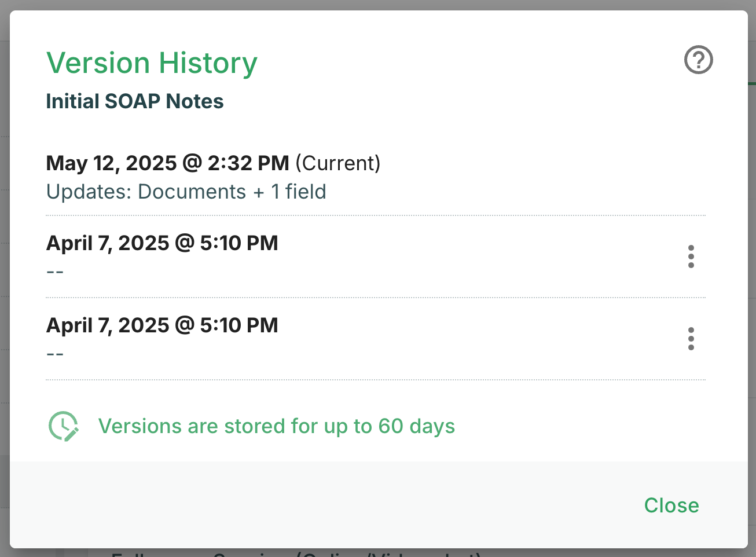This screenshot has height=557, width=756.
Task: Select the May 12, 2025 current version
Action: (167, 163)
